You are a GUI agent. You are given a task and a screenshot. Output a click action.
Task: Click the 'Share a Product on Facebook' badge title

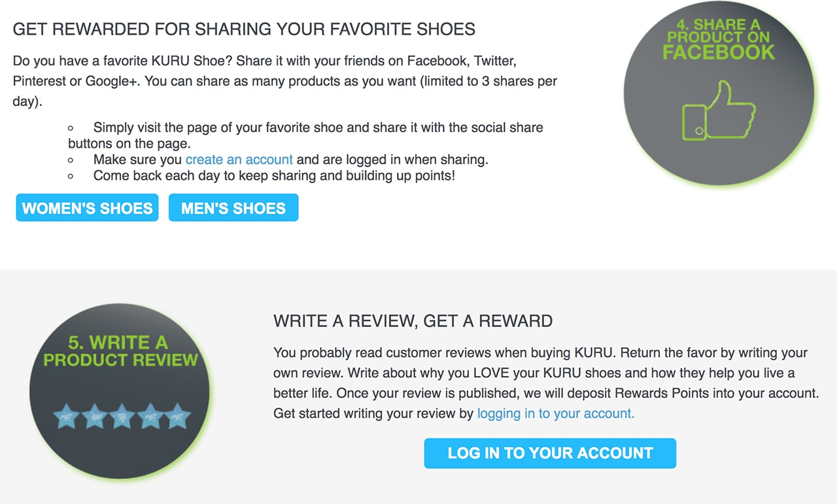718,39
